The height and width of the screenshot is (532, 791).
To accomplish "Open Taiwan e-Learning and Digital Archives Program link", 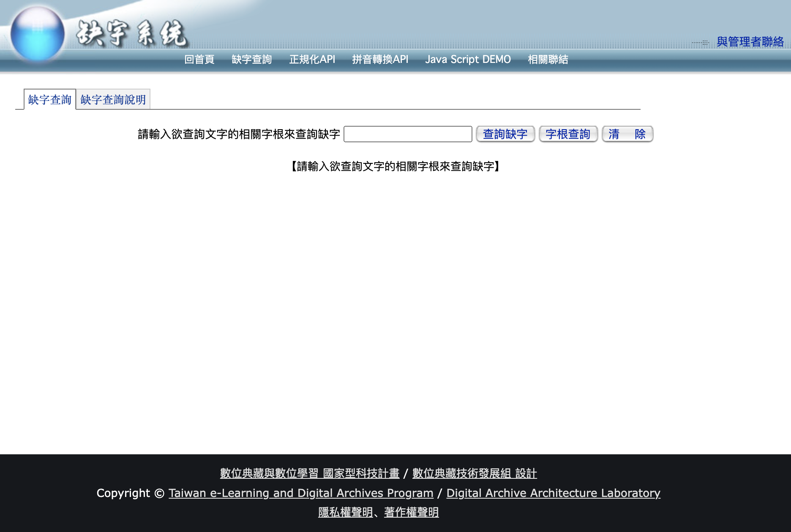I will tap(301, 493).
